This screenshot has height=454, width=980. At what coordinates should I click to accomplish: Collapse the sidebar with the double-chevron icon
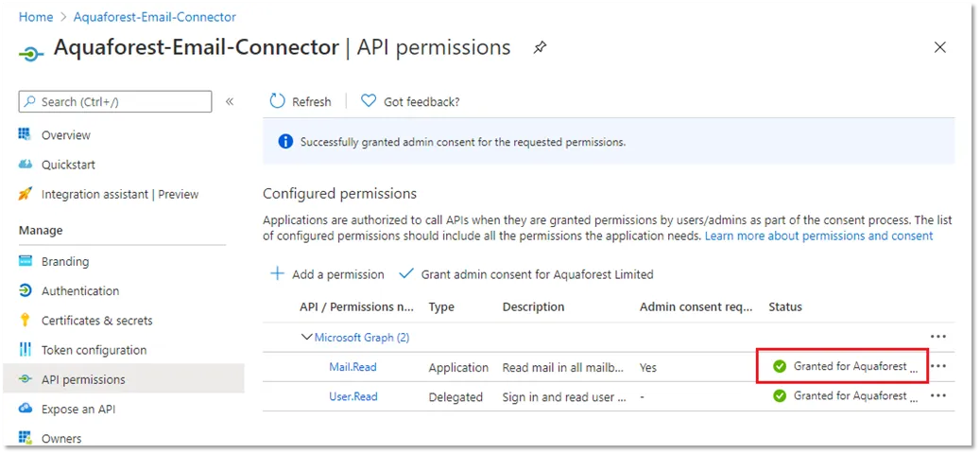pyautogui.click(x=230, y=101)
